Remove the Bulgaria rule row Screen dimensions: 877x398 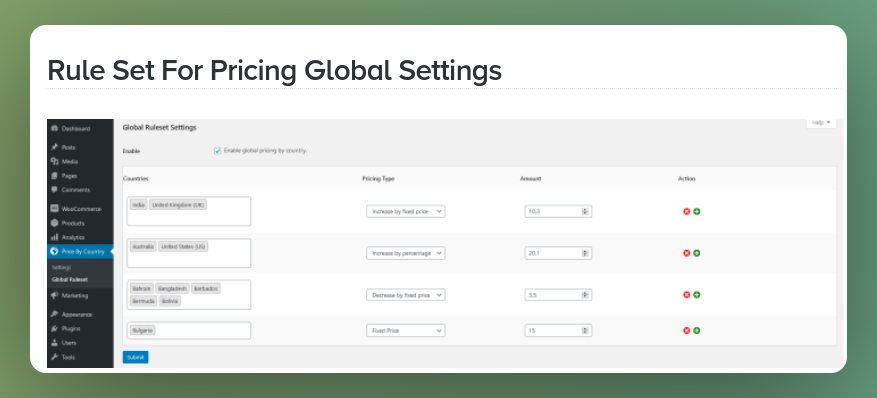686,330
